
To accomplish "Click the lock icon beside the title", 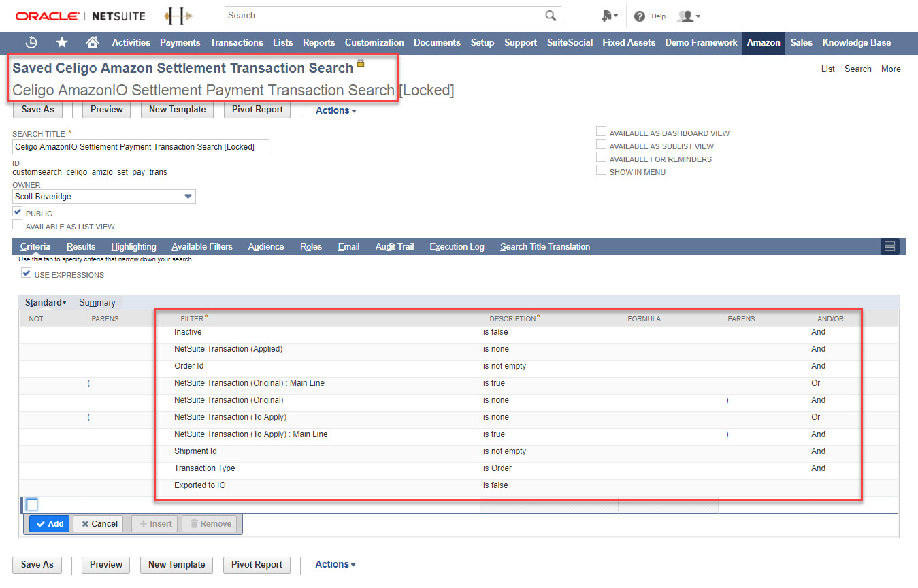I will point(361,63).
